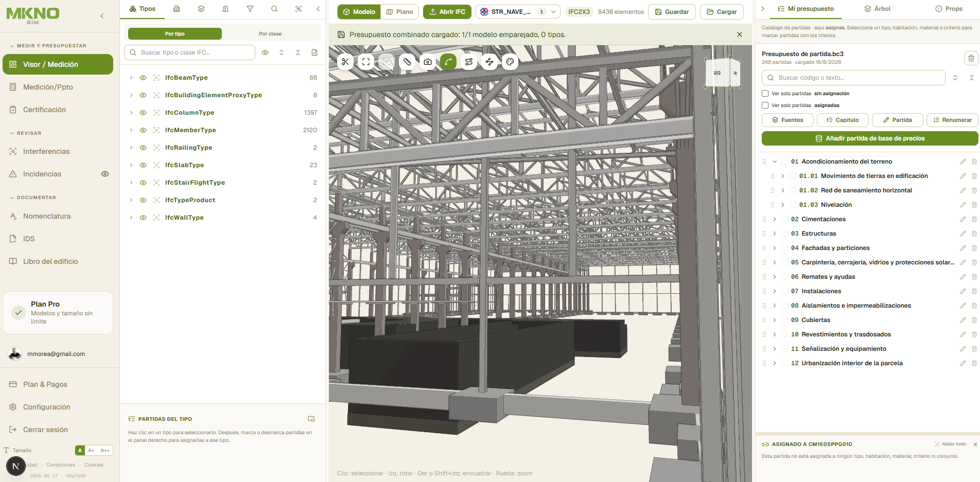980x482 pixels.
Task: Click the Guardar button
Action: (672, 12)
